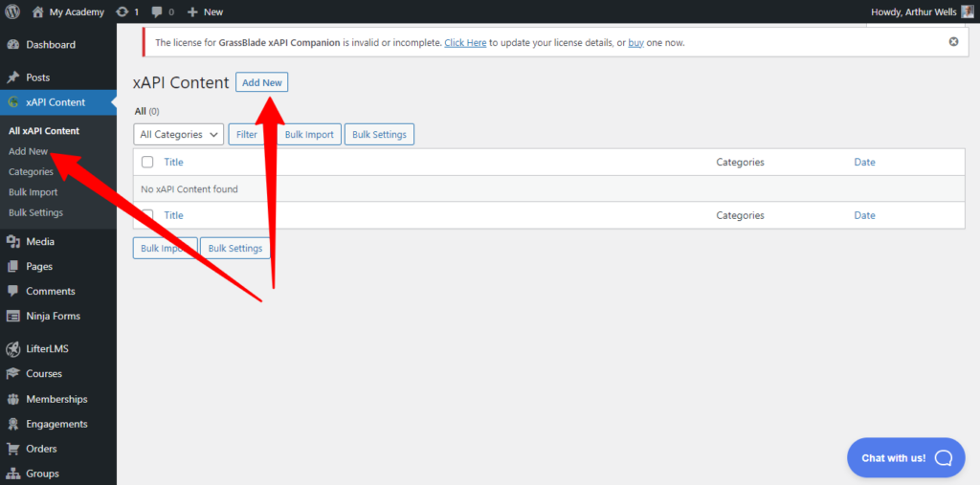The image size is (980, 485).
Task: Click chat bubble icon in Chat widget
Action: coord(943,458)
